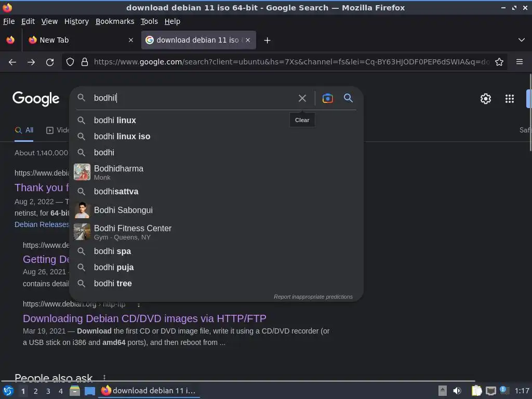Click the Firefox back arrow

click(12, 62)
